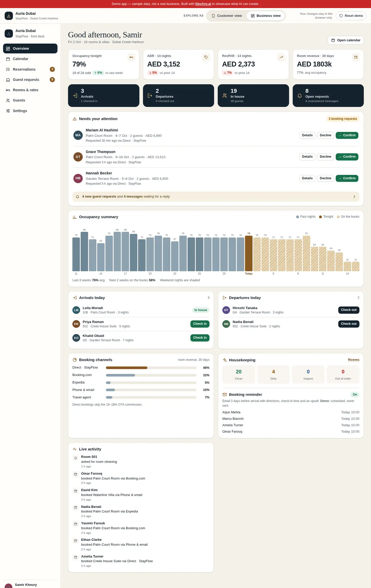
Task: Click the HB avatar for Hannah Becker
Action: point(78,178)
